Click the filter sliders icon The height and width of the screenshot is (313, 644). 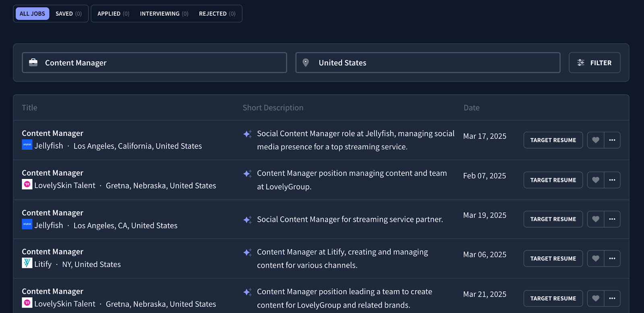click(581, 62)
